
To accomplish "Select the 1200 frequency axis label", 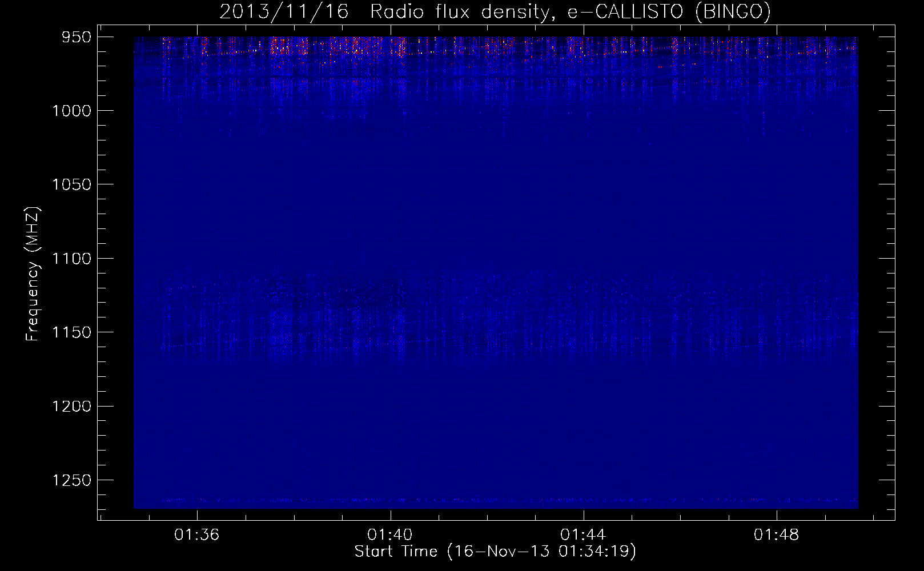I will pos(71,406).
